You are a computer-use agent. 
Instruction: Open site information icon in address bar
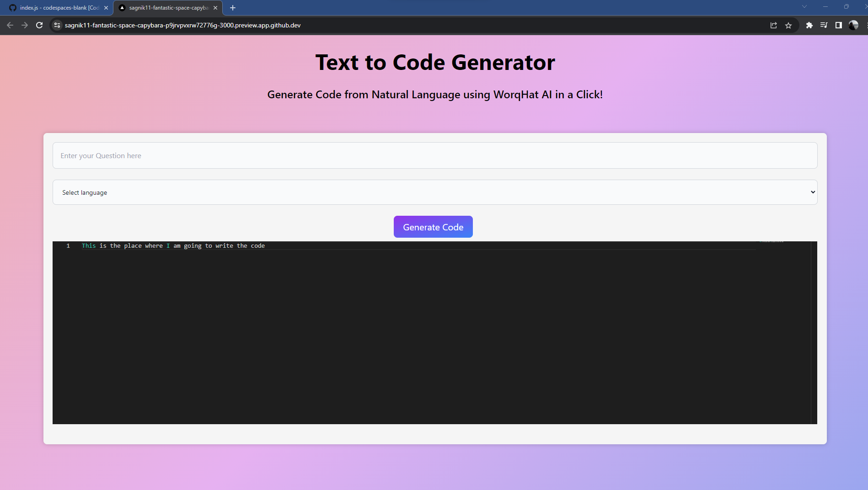pos(57,25)
